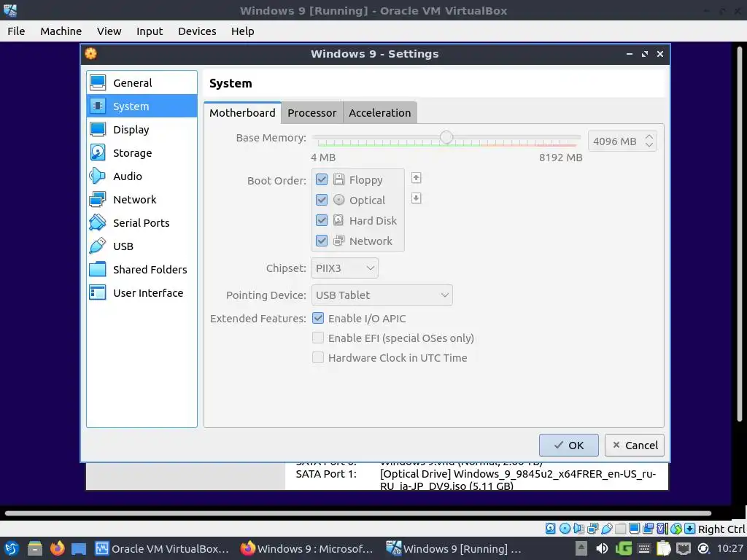This screenshot has width=747, height=560.
Task: Click optical disc indicator in VM status bar
Action: pyautogui.click(x=565, y=529)
